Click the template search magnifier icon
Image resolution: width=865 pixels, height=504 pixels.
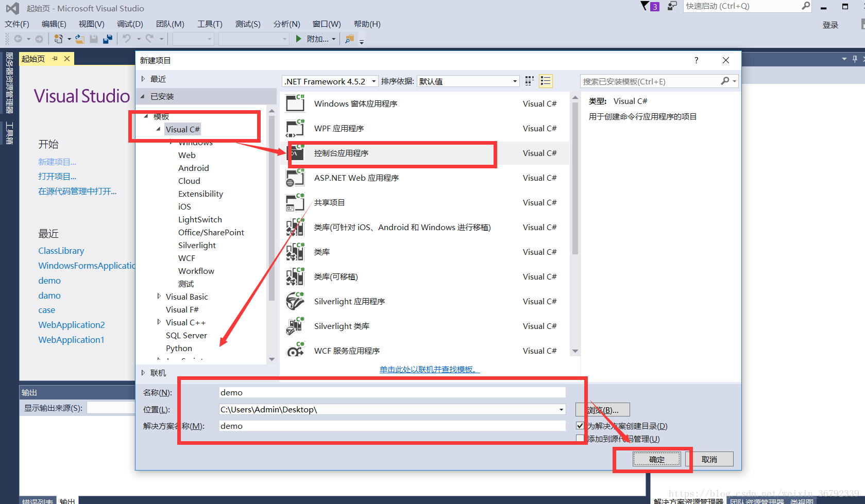(725, 81)
